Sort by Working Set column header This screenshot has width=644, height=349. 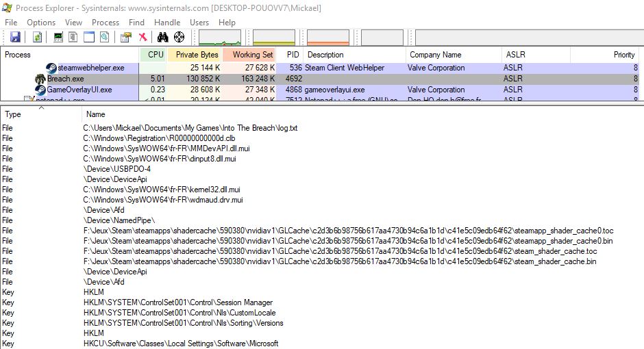tap(249, 55)
